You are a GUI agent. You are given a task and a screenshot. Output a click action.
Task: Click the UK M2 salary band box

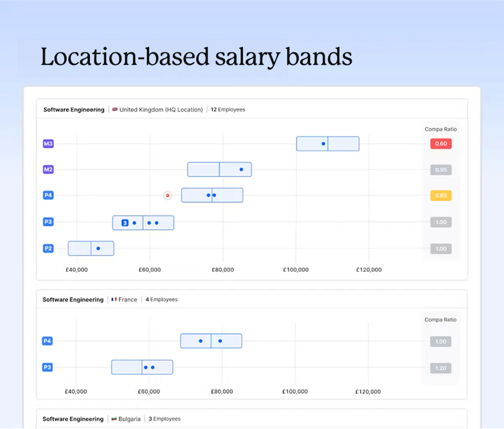(x=219, y=169)
